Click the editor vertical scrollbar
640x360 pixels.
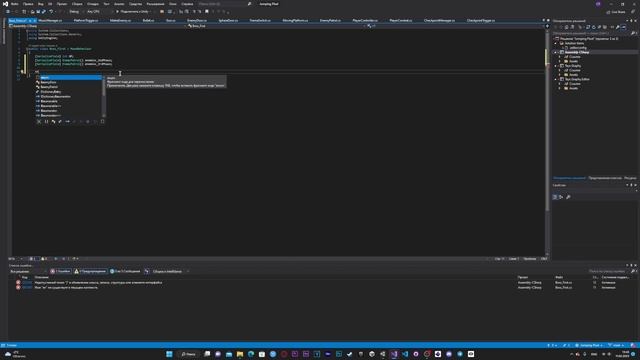[547, 143]
